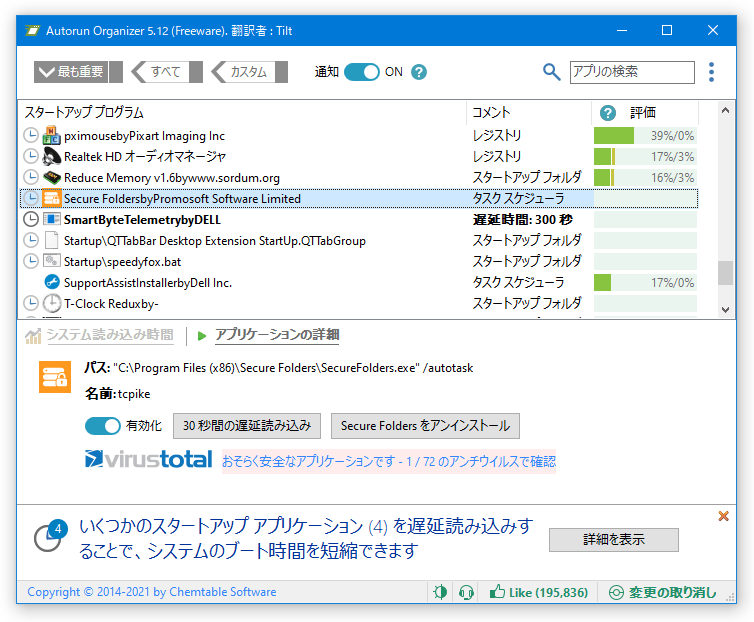
Task: Click orange Secure Folders list icon
Action: 51,198
